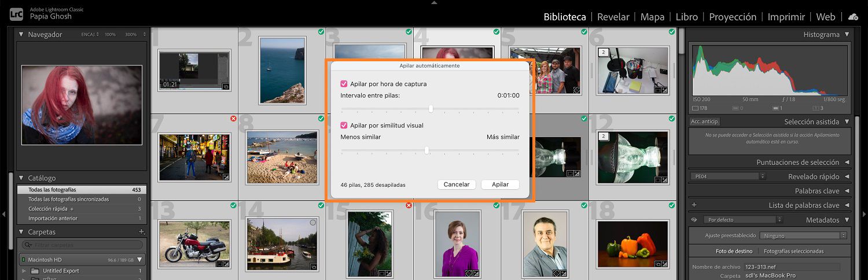Select the 'Foto de destino' tab
Viewport: 868px width, 280px height.
(x=734, y=251)
